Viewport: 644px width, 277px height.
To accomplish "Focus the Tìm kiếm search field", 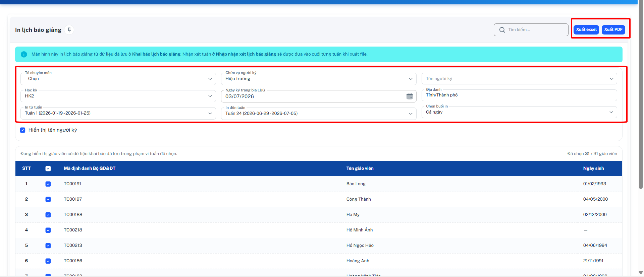I will pos(531,30).
